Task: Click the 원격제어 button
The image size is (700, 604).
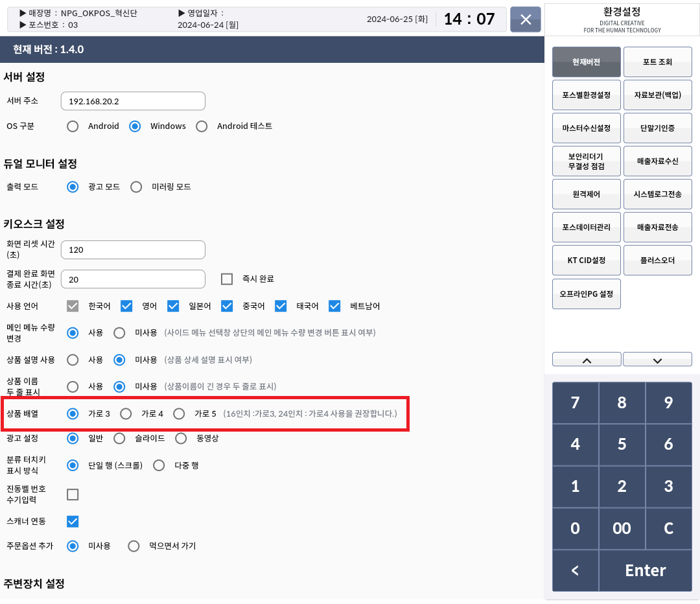Action: tap(587, 194)
